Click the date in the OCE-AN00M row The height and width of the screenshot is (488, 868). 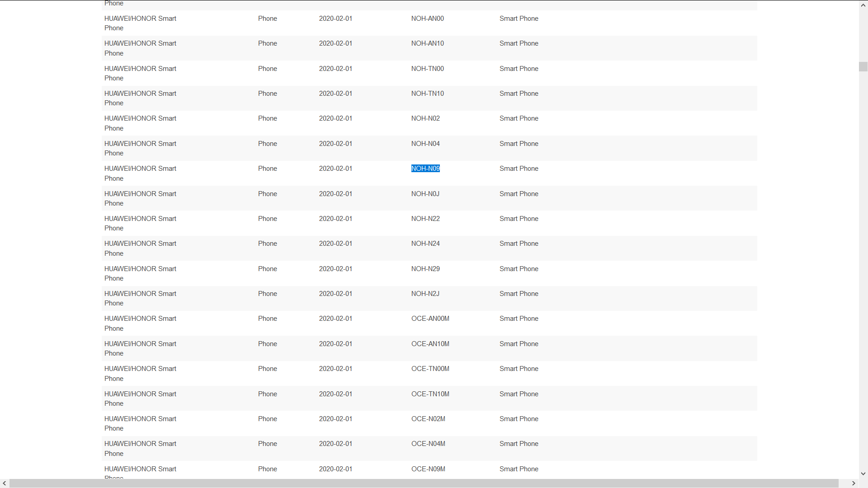(x=335, y=319)
